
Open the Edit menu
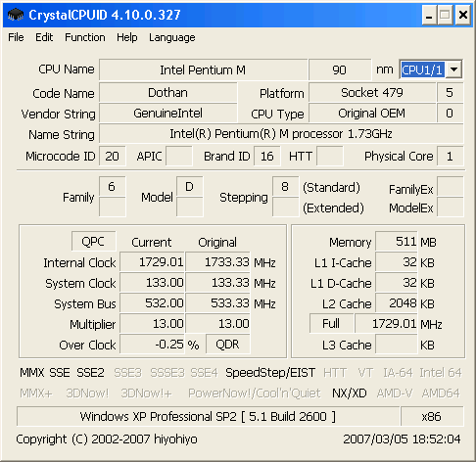click(x=44, y=37)
